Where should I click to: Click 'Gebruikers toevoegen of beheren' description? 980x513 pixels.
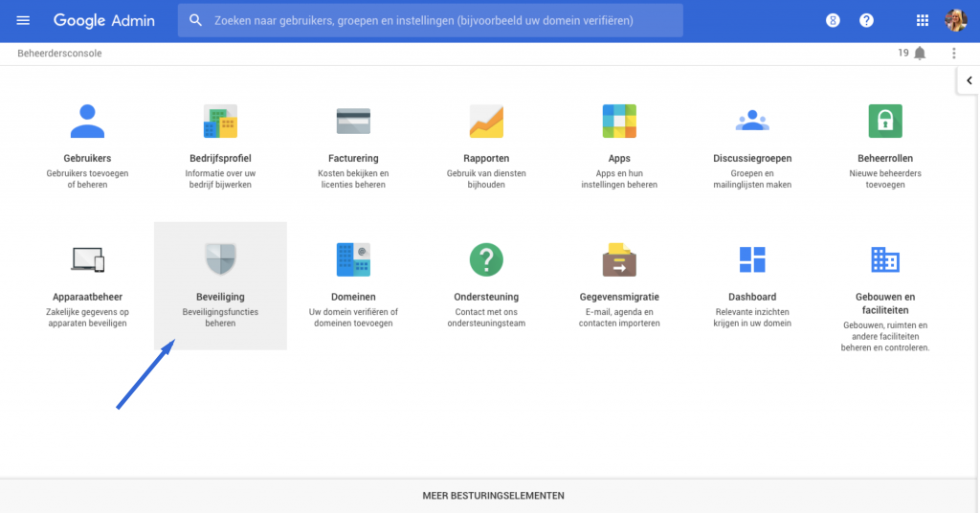tap(87, 179)
